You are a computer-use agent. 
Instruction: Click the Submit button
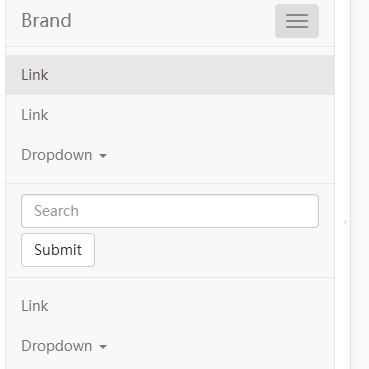pos(58,250)
